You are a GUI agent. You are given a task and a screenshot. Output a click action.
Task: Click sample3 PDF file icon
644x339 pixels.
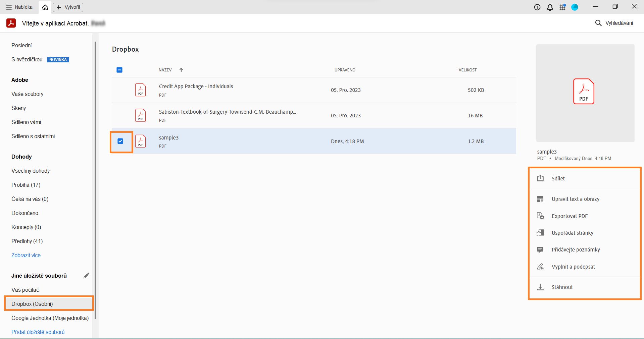[x=141, y=141]
